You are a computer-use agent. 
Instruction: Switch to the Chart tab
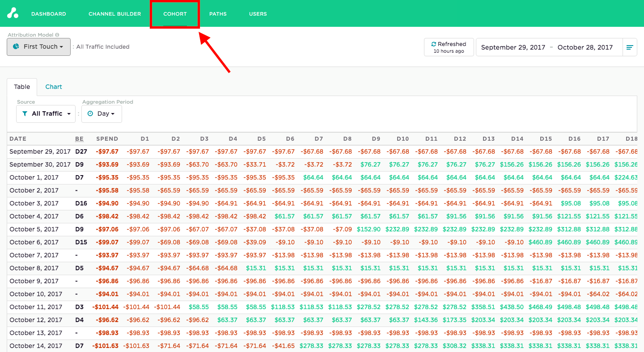tap(54, 87)
